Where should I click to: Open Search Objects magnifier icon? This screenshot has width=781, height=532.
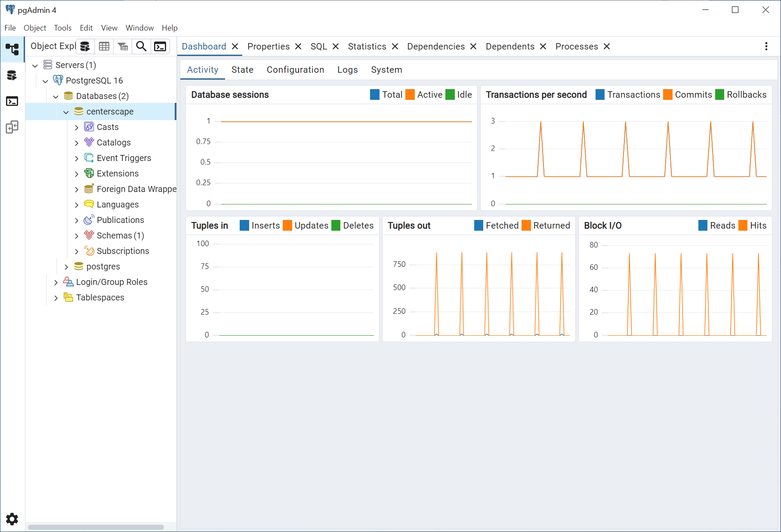(x=141, y=46)
